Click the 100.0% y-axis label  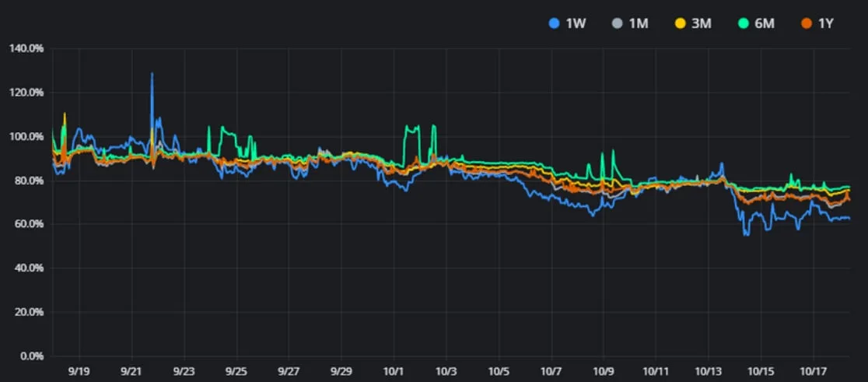(27, 137)
